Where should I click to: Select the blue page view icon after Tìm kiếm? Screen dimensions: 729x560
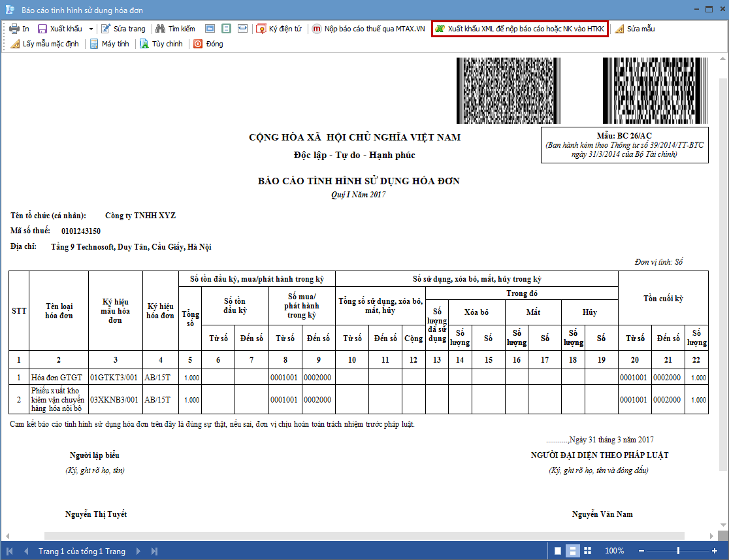(x=210, y=29)
